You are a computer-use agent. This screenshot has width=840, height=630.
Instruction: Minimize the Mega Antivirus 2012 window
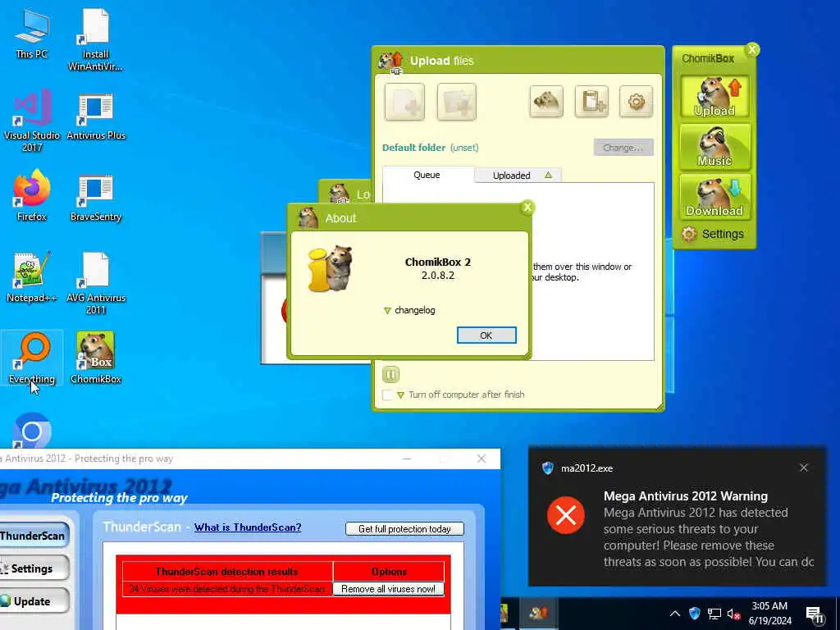click(x=407, y=459)
